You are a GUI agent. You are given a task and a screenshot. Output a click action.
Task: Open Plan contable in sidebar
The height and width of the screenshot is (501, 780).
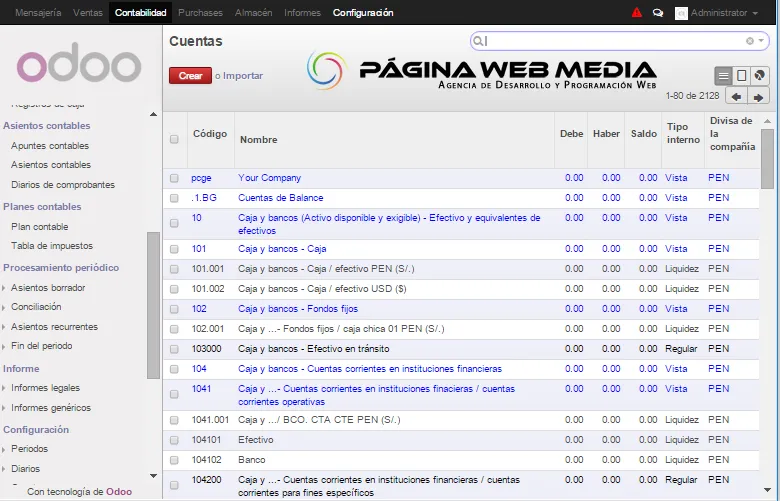(40, 227)
